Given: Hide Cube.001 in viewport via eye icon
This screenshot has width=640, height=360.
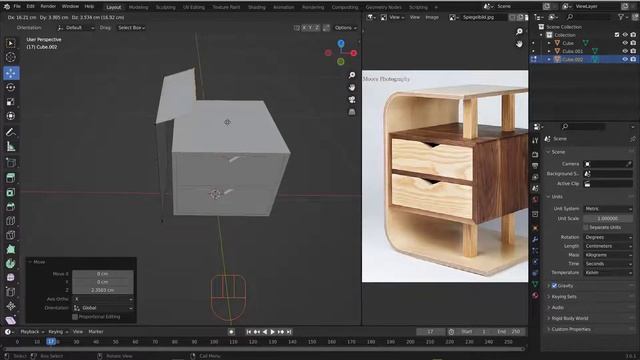Looking at the screenshot, I should click(x=625, y=51).
